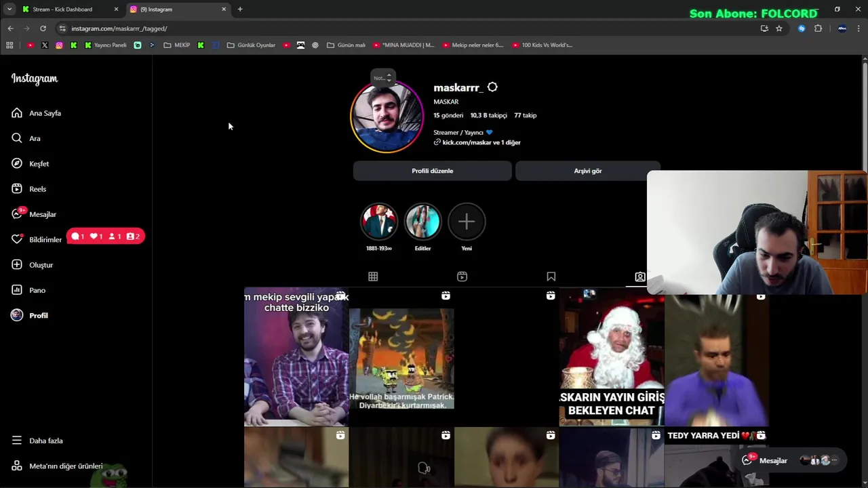View 10,3 B takipçi followers list

[x=489, y=115]
